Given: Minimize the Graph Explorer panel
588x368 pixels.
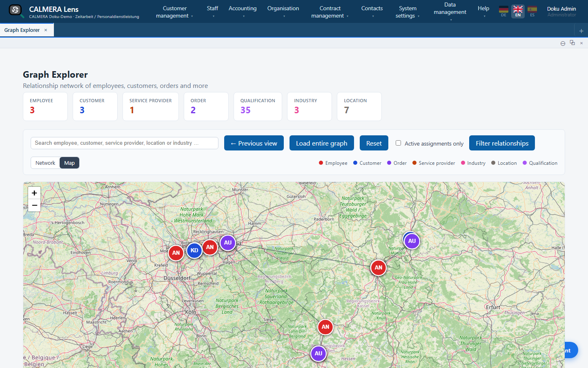Looking at the screenshot, I should click(563, 43).
